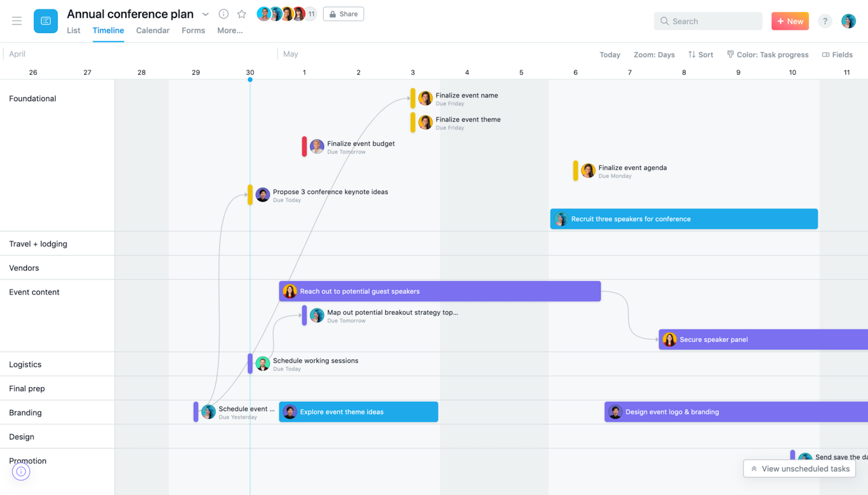Click the today marker on timeline
Screen dimensions: 868x495
[x=250, y=80]
